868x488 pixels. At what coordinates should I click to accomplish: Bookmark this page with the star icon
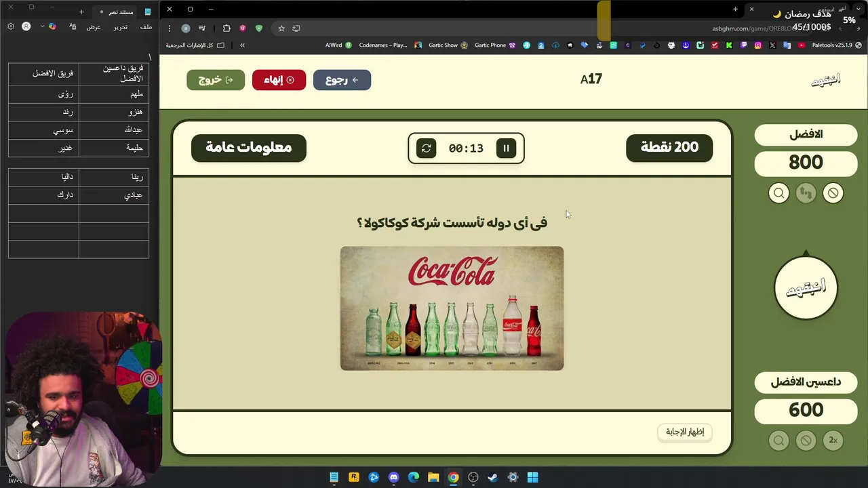(x=281, y=28)
